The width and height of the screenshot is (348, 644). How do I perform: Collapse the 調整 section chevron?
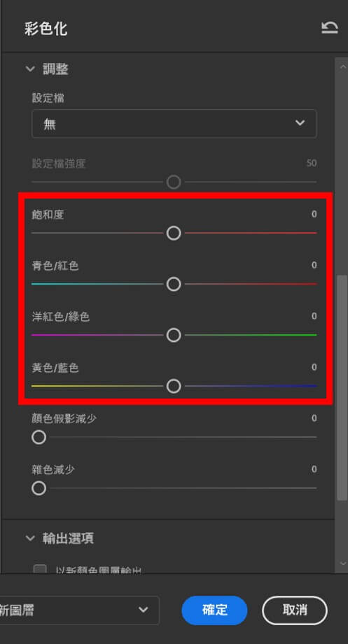30,69
